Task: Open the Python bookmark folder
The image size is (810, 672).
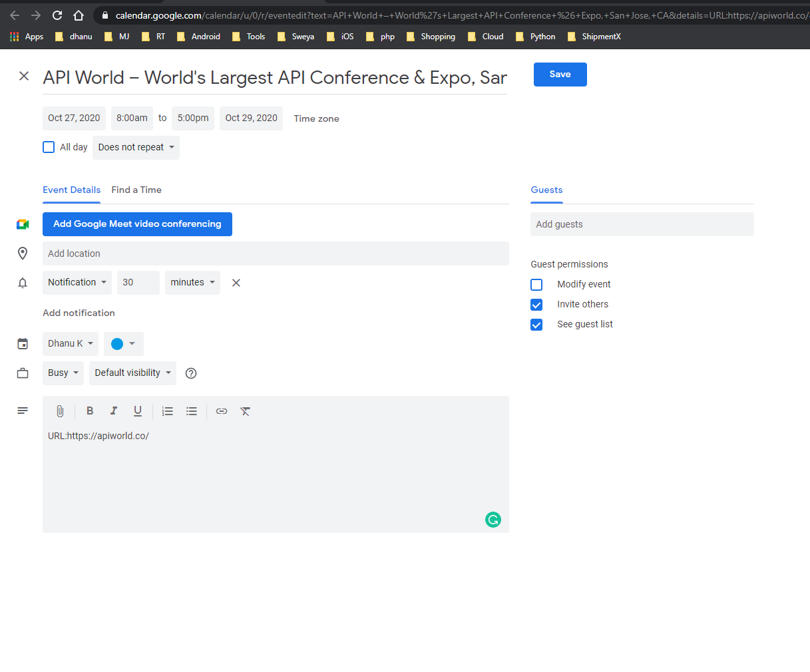Action: [x=536, y=37]
